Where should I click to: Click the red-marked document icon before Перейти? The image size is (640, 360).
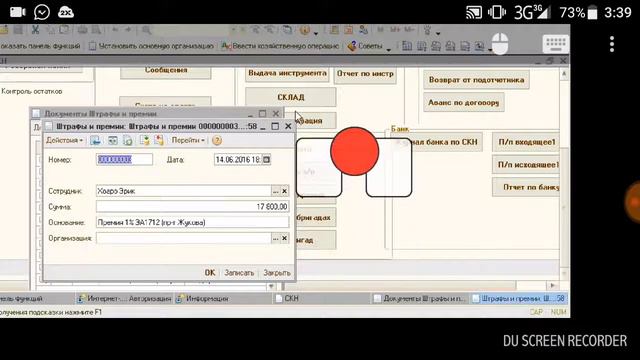pyautogui.click(x=159, y=140)
